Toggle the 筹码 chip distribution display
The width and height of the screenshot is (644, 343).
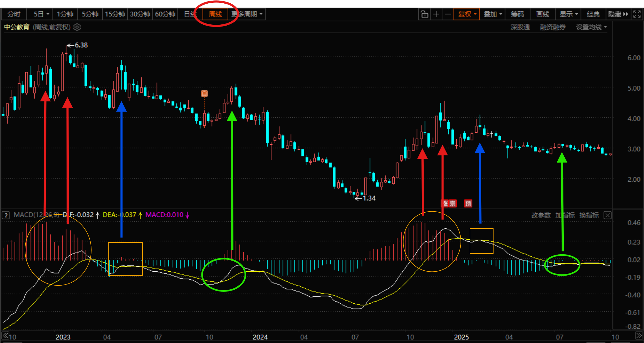coord(517,14)
